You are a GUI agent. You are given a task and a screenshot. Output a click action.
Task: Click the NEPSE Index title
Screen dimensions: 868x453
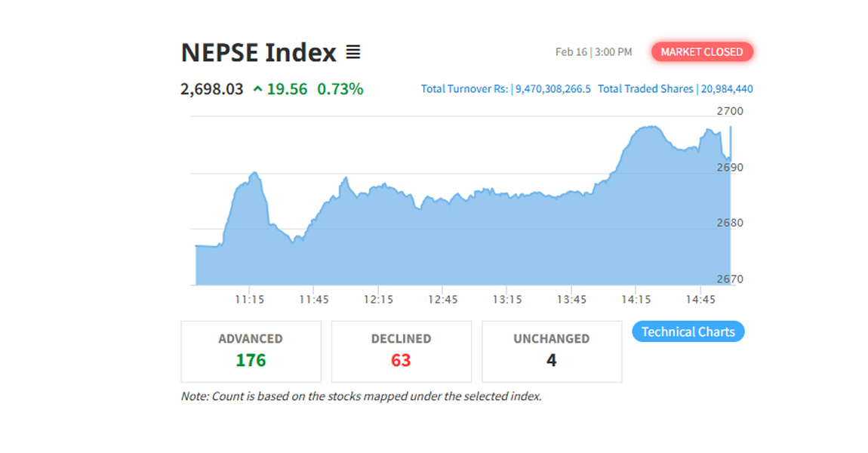(x=258, y=53)
